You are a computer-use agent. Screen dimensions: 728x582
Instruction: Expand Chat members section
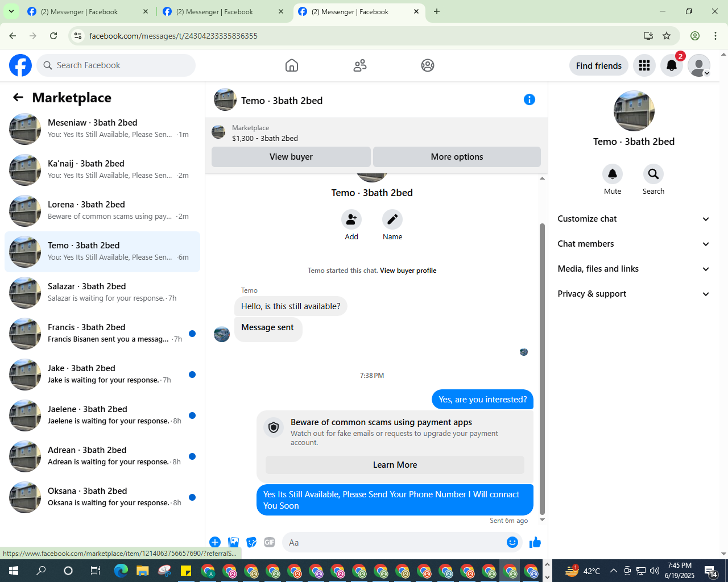click(x=634, y=244)
